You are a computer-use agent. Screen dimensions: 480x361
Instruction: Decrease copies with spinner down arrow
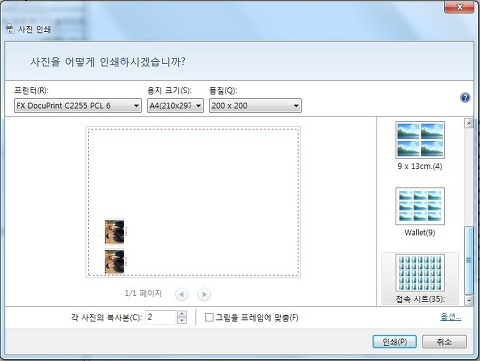(182, 320)
